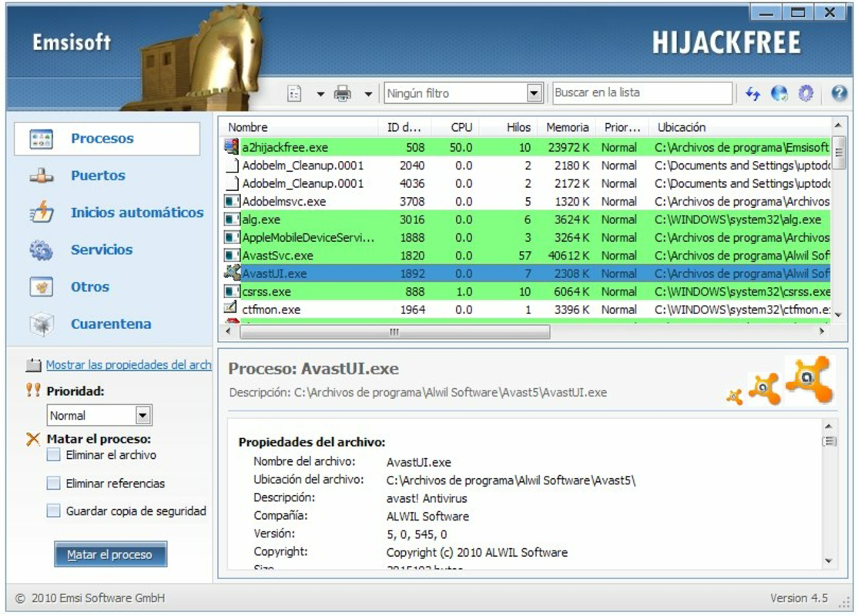The width and height of the screenshot is (858, 616).
Task: Sort by the Memoria column header
Action: click(x=566, y=128)
